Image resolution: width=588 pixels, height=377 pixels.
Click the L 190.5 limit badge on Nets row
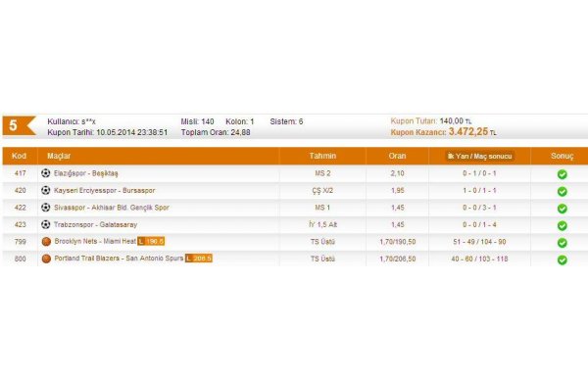[x=151, y=241]
